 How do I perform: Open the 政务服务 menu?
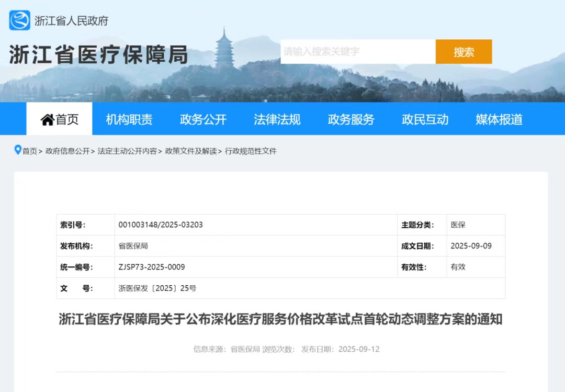click(x=352, y=119)
